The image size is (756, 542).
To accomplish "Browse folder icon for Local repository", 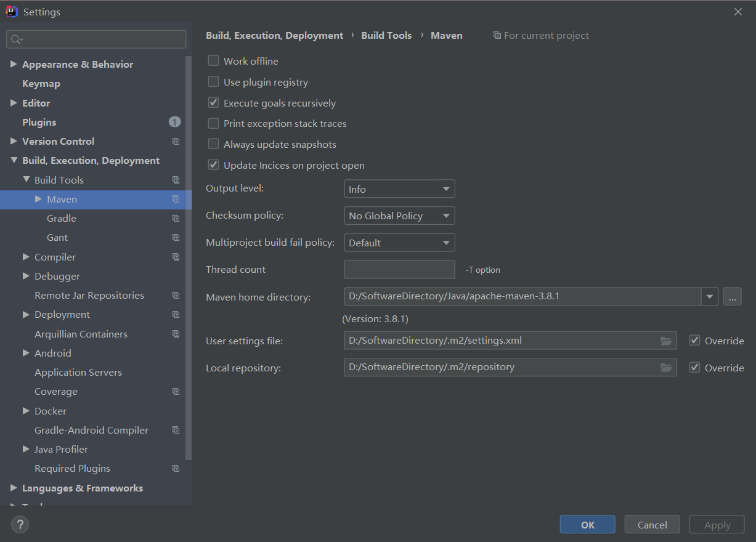I will (x=666, y=368).
